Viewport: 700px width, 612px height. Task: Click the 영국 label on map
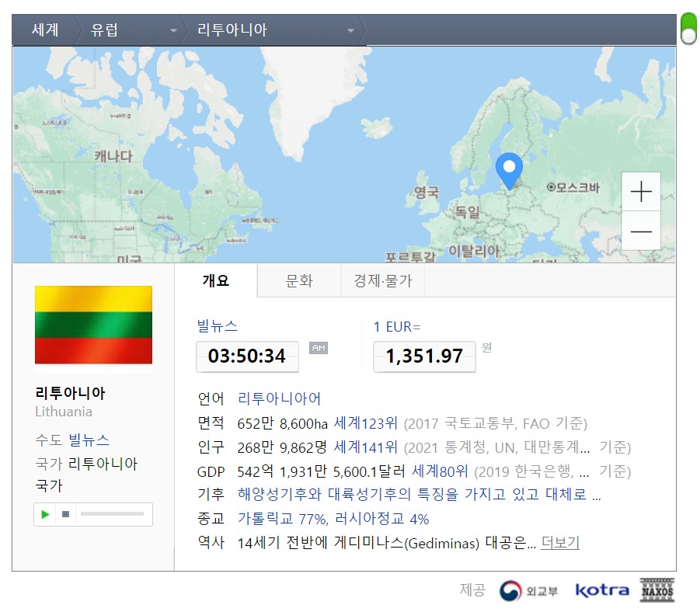point(427,193)
